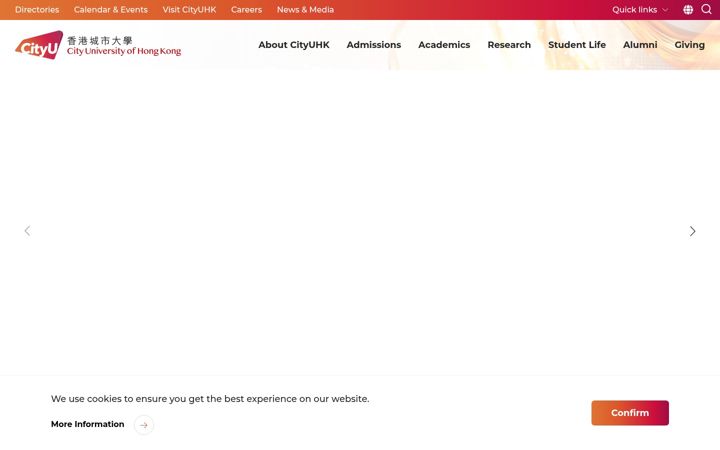Viewport: 720px width, 450px height.
Task: Open the Academics menu
Action: [x=444, y=45]
